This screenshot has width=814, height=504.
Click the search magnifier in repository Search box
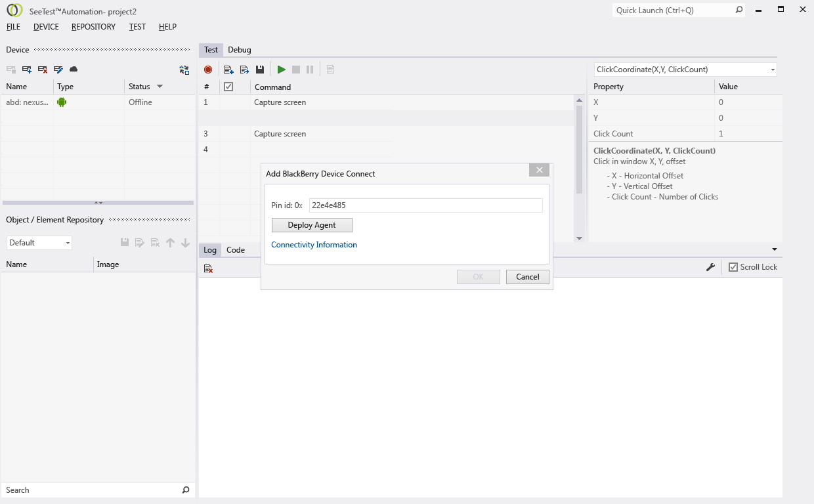pos(186,490)
